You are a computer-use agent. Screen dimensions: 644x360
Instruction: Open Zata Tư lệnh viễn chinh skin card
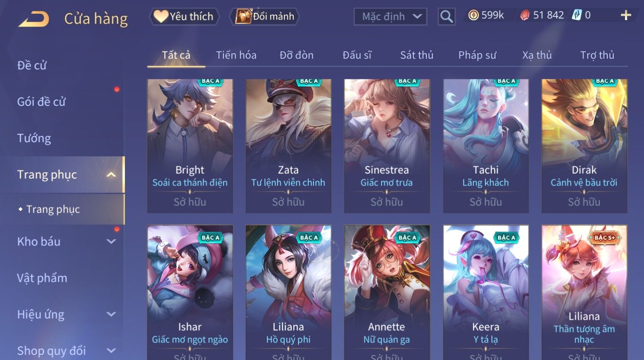(x=288, y=146)
